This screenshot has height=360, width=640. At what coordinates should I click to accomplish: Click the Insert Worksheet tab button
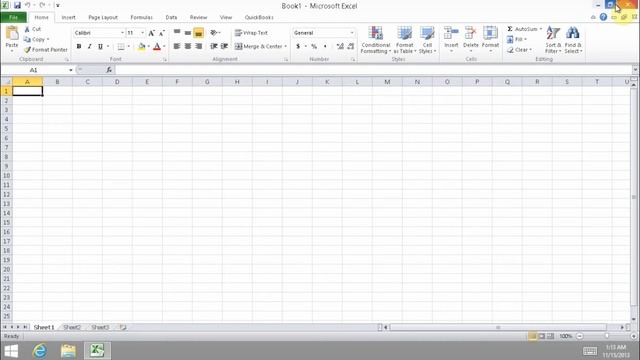[122, 327]
